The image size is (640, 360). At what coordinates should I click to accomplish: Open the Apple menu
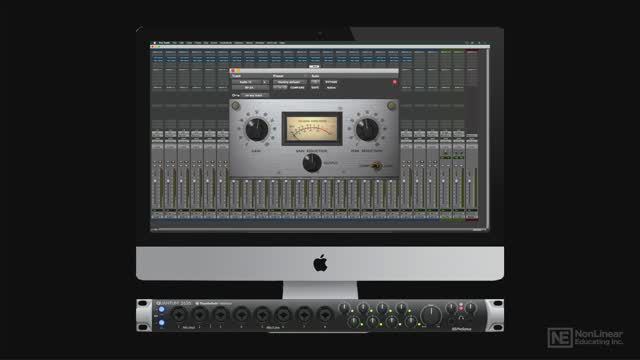point(155,43)
